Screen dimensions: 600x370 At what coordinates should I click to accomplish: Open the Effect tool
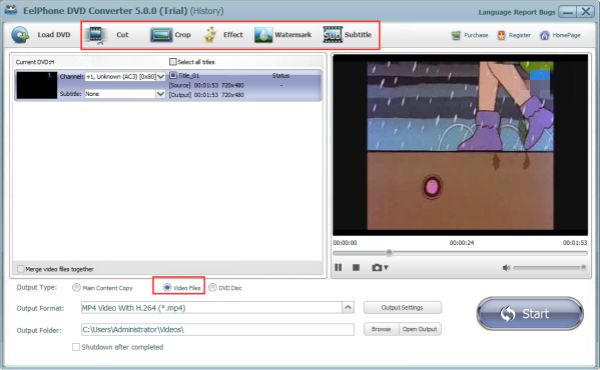click(223, 35)
